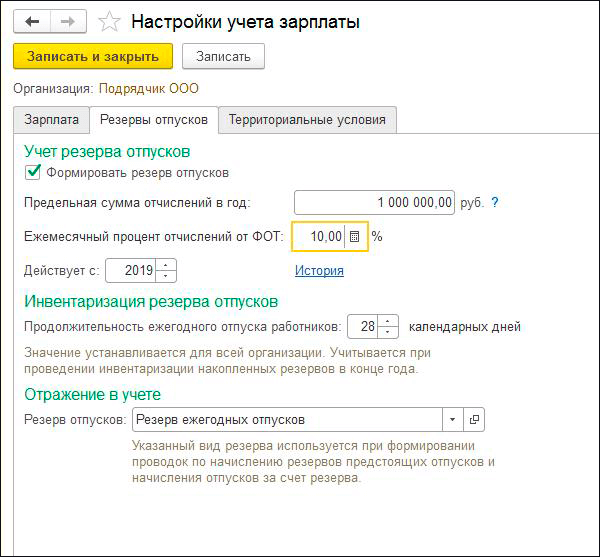The width and height of the screenshot is (600, 557).
Task: Decrease the Действует с year value
Action: 166,275
